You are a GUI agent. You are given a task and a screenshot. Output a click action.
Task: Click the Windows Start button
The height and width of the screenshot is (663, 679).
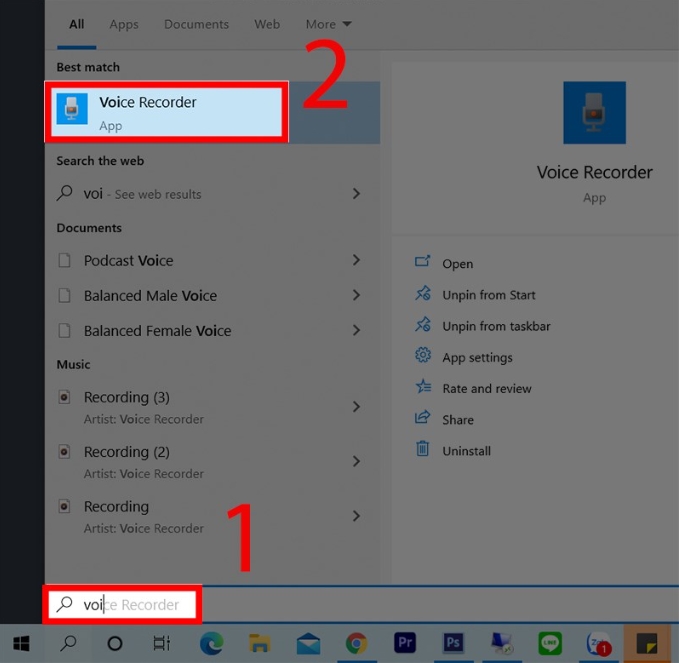(x=21, y=643)
